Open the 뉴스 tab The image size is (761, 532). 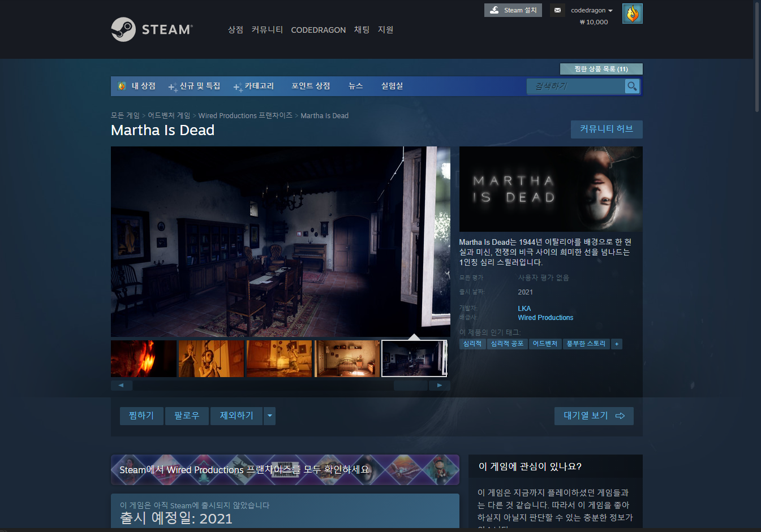click(x=355, y=86)
